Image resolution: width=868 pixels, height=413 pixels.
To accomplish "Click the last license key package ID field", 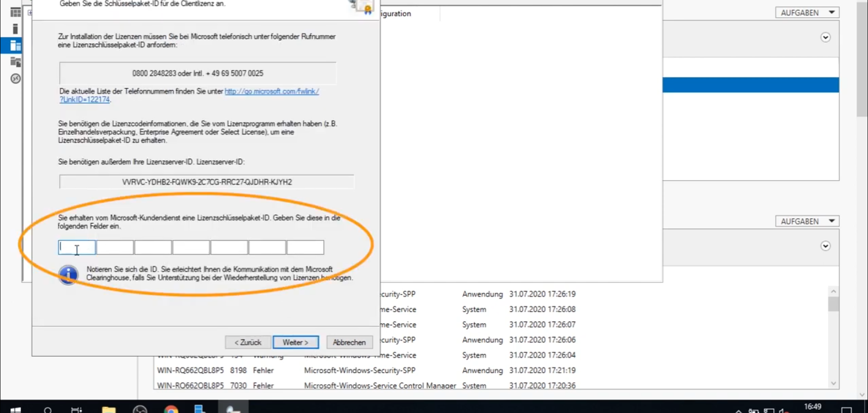I will point(305,247).
